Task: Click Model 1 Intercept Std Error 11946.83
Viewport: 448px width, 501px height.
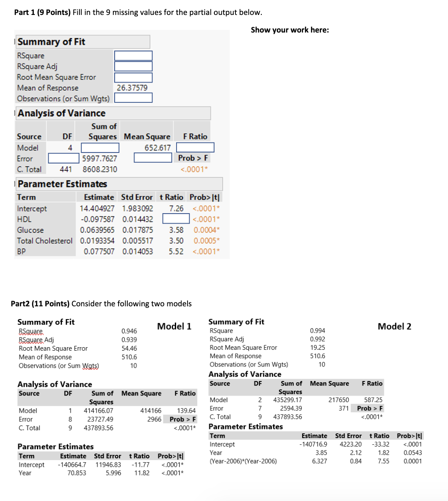Action: tap(108, 465)
